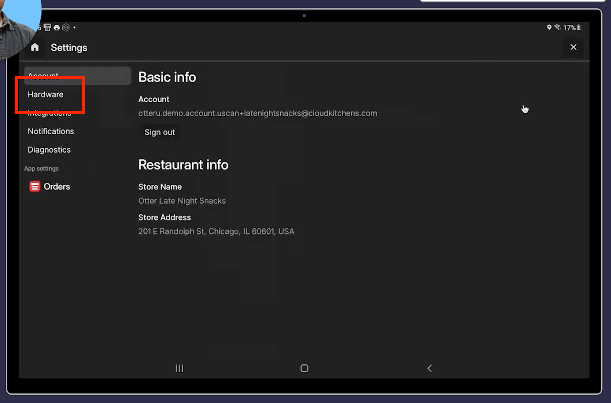Close the Settings screen with X
This screenshot has width=611, height=403.
pyautogui.click(x=573, y=47)
